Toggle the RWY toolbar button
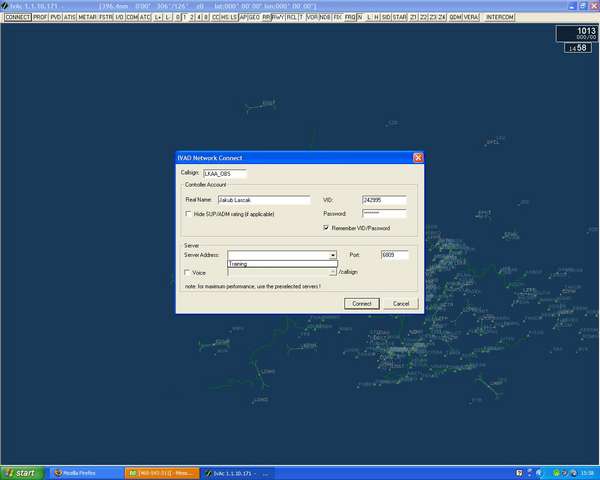The height and width of the screenshot is (480, 600). [x=278, y=17]
